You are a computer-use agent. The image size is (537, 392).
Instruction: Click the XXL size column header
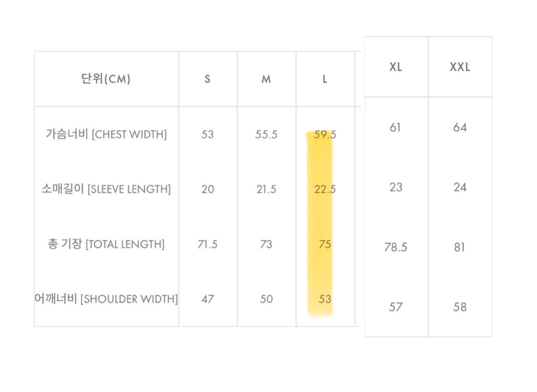(460, 67)
